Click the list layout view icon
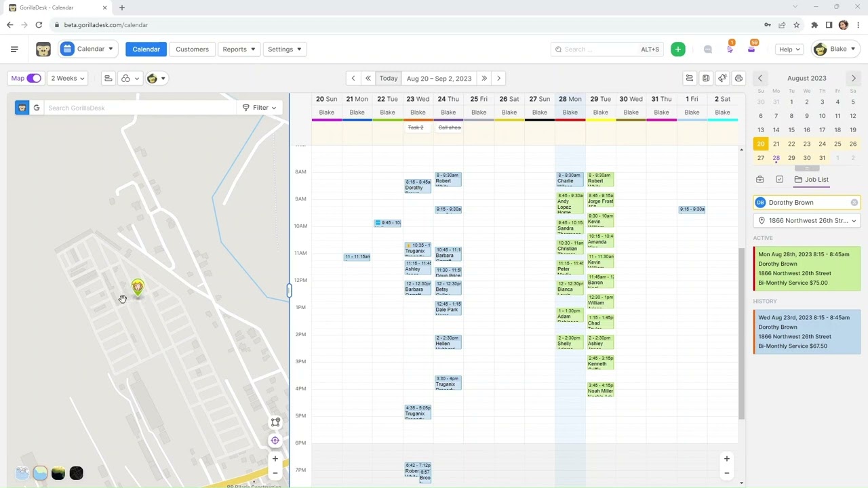The image size is (868, 488). pos(108,78)
